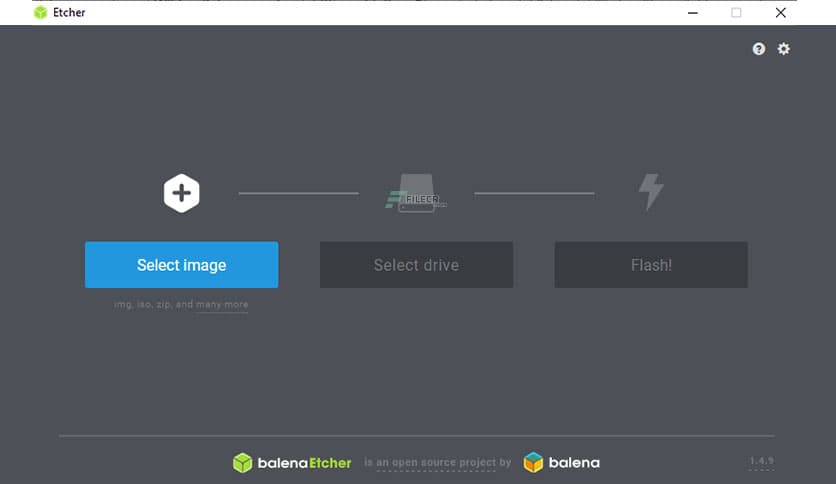836x484 pixels.
Task: Click the balena company logo
Action: [561, 463]
